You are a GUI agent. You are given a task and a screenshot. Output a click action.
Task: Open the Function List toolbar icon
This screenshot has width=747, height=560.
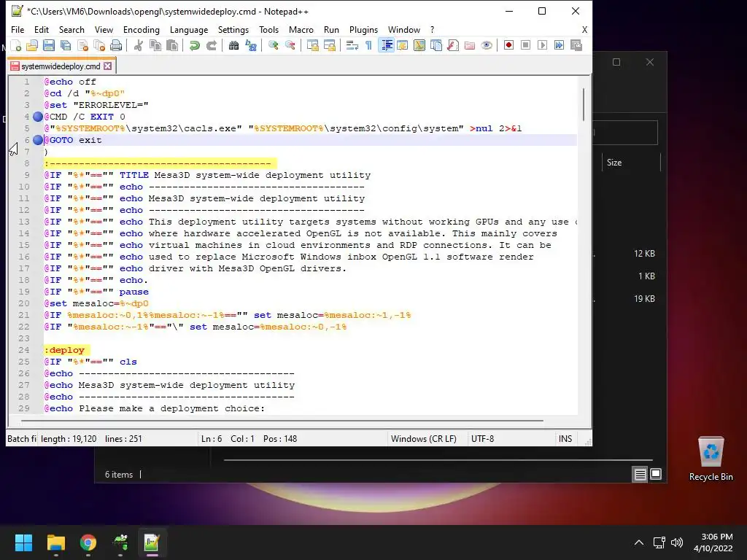(x=453, y=46)
